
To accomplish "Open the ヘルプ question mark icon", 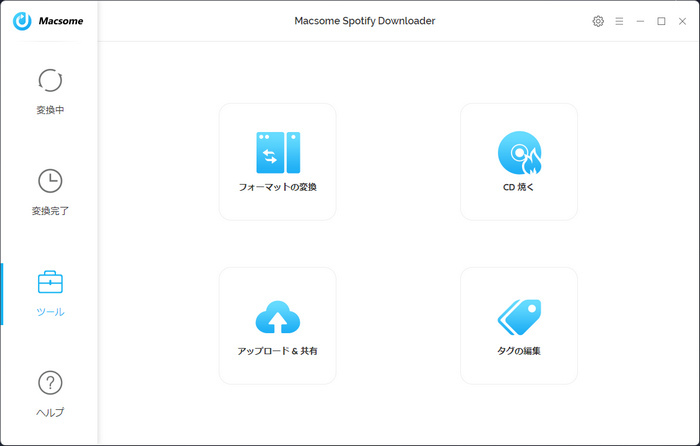I will click(50, 383).
